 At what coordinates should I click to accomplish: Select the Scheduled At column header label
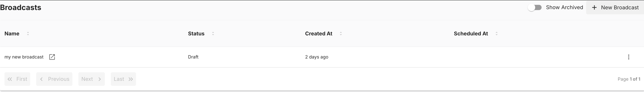point(471,33)
